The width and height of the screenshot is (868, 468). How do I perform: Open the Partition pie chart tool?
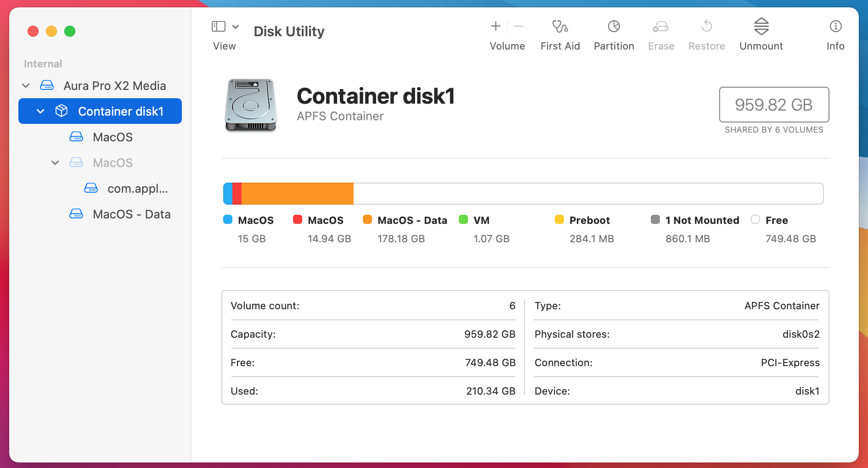click(x=614, y=27)
